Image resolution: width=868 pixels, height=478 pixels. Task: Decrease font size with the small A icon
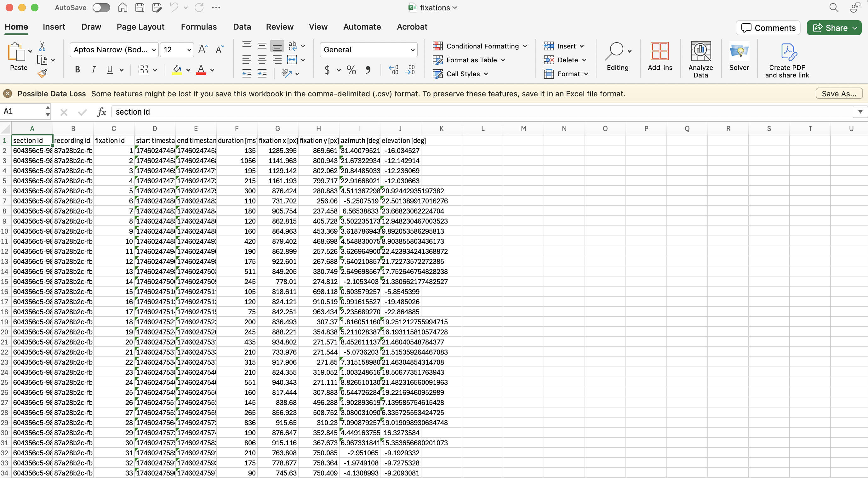(220, 49)
